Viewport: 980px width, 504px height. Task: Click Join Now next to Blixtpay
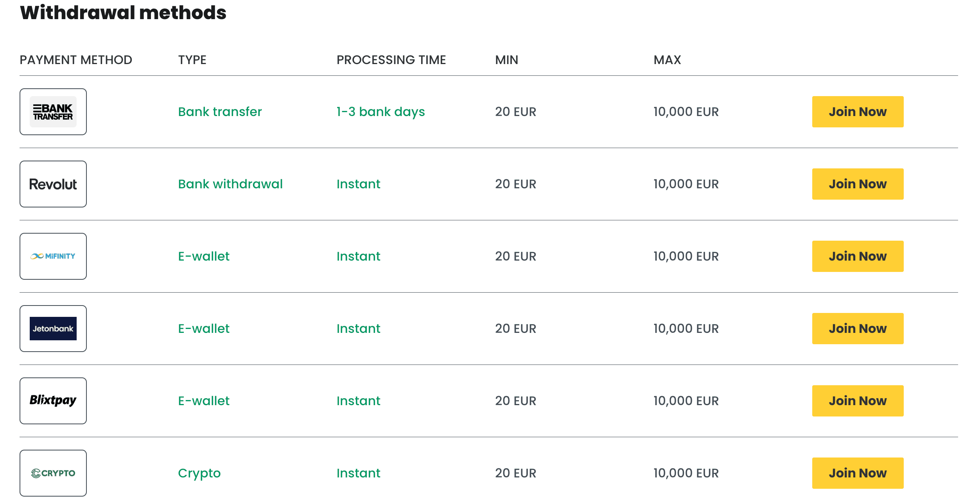[x=858, y=401]
